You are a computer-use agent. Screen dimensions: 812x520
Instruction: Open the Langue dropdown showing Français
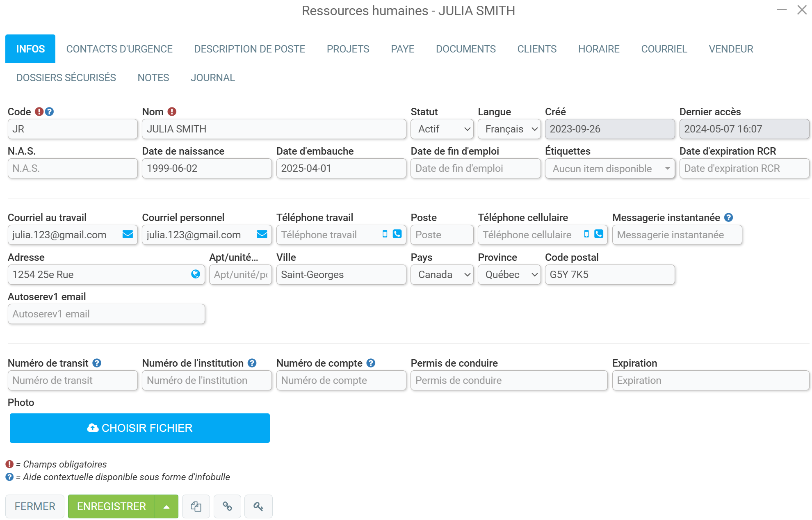pyautogui.click(x=509, y=129)
